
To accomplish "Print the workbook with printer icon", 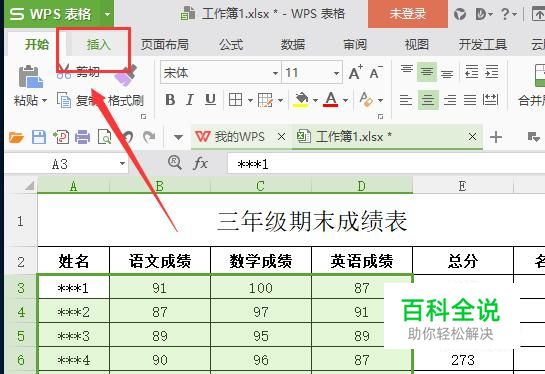I will 82,137.
